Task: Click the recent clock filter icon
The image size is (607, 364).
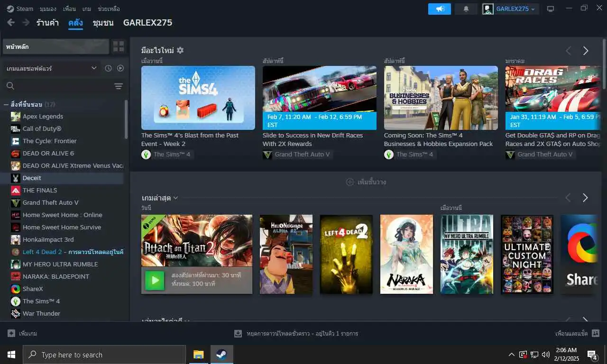Action: pos(108,68)
